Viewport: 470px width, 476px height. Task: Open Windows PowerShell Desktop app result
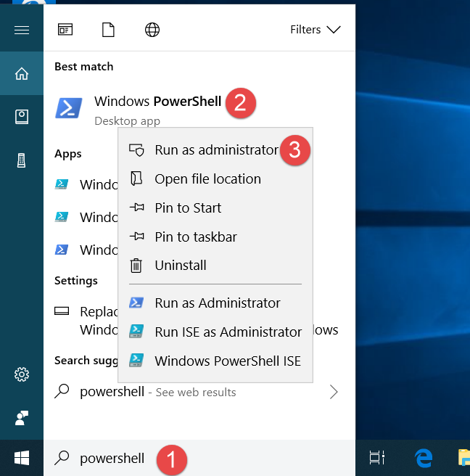[158, 110]
